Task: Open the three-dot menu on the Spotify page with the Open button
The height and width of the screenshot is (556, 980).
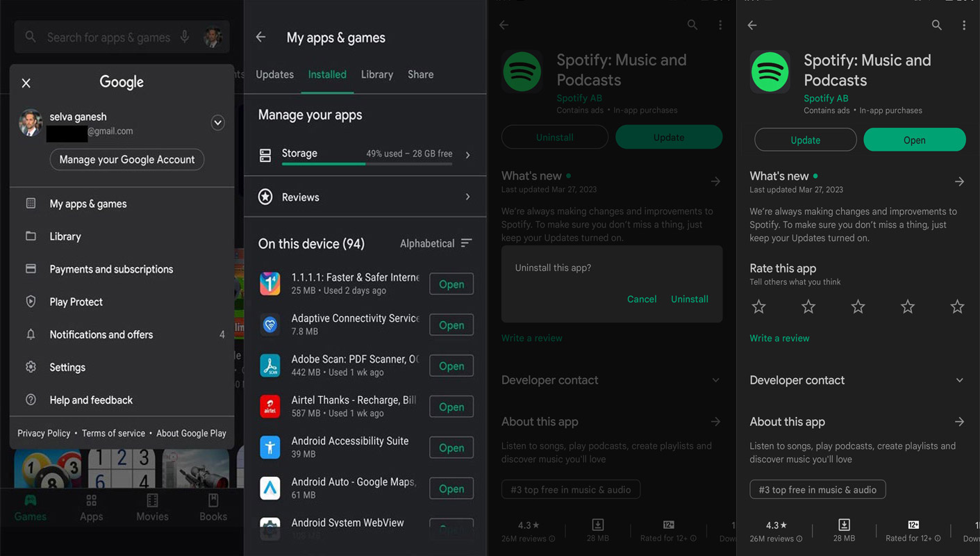Action: point(964,25)
